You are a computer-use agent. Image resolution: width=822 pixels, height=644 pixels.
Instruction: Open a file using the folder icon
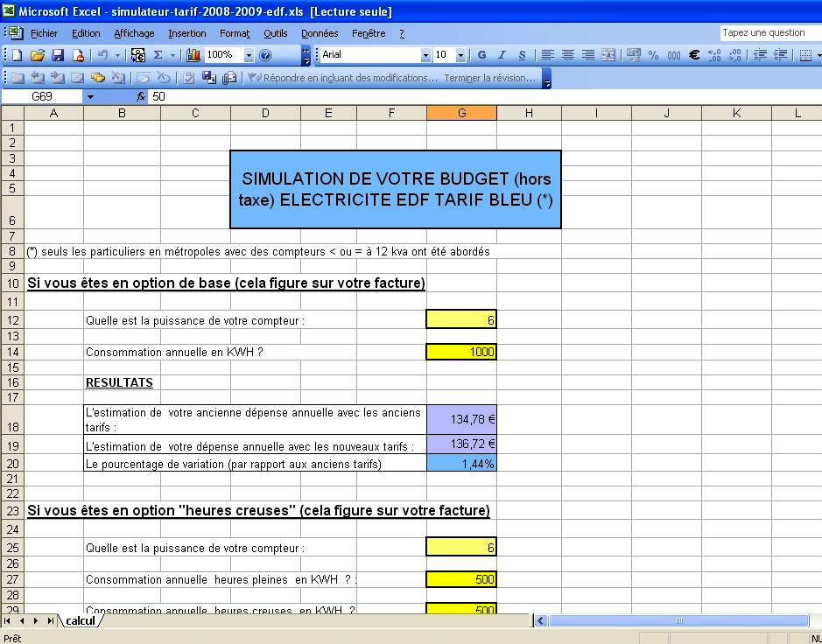tap(38, 55)
